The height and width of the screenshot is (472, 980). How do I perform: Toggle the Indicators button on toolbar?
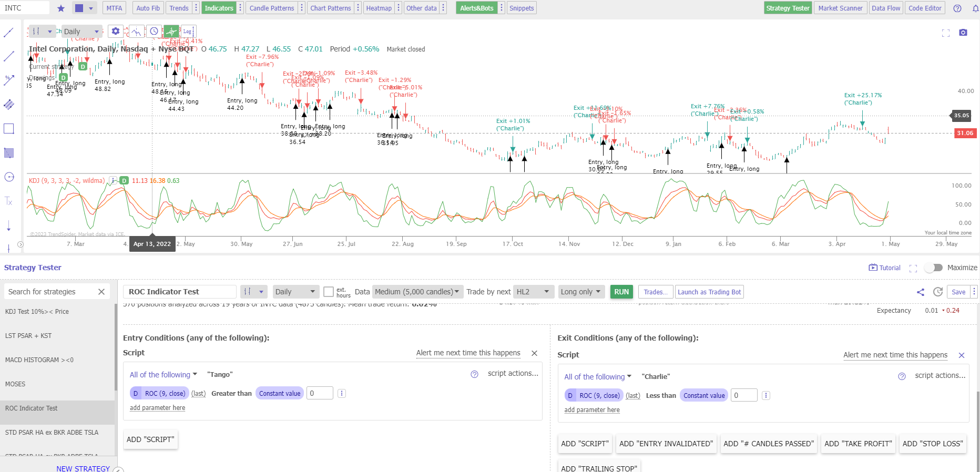tap(219, 8)
